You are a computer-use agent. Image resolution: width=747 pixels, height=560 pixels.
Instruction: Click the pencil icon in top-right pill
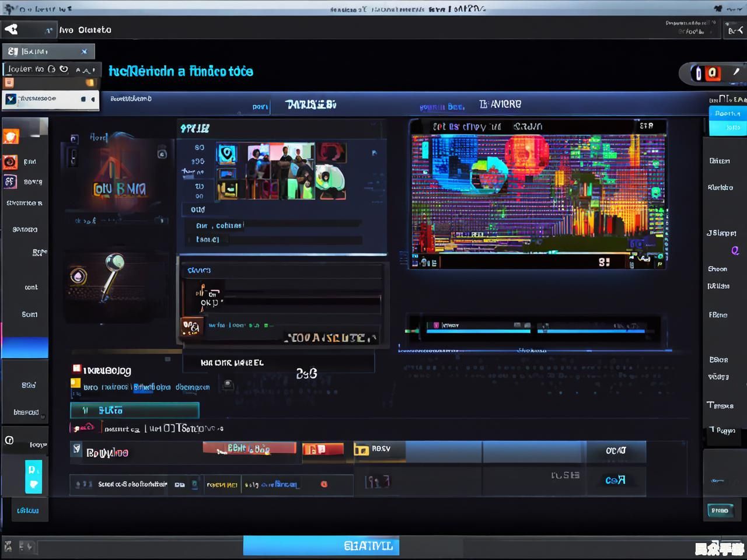click(x=736, y=72)
